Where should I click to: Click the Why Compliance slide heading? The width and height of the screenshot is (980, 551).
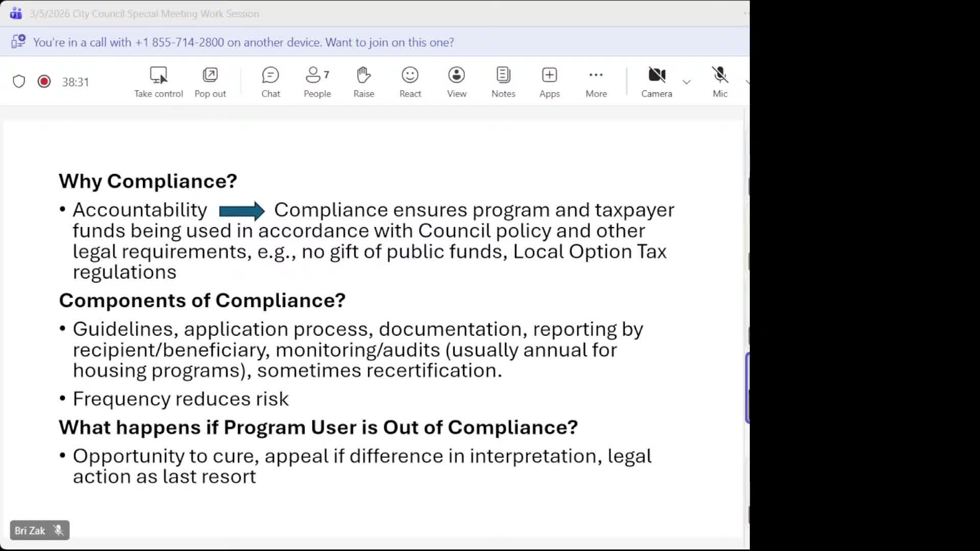148,181
